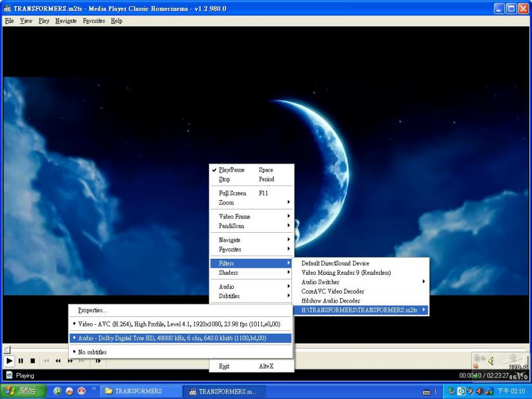532x399 pixels.
Task: Select the Video - AVC (H.264) stream
Action: click(179, 324)
